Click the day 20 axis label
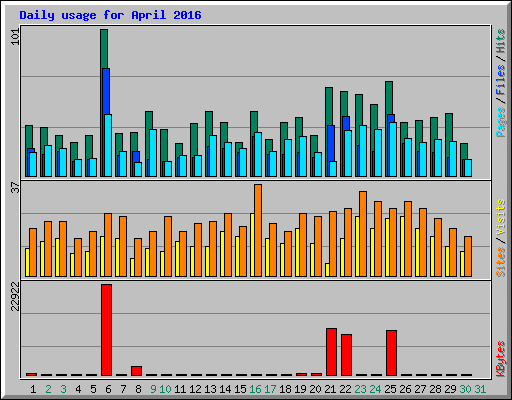Screen dimensions: 512x400 point(315,389)
